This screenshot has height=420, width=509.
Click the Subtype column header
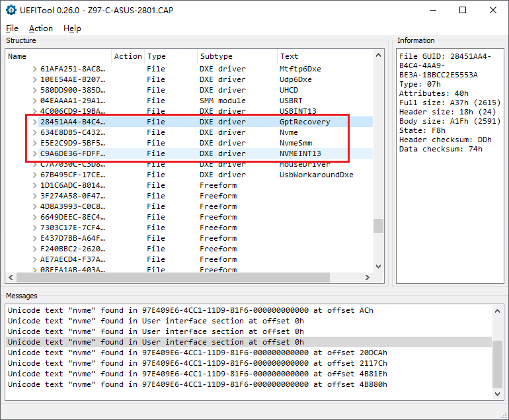coord(216,56)
